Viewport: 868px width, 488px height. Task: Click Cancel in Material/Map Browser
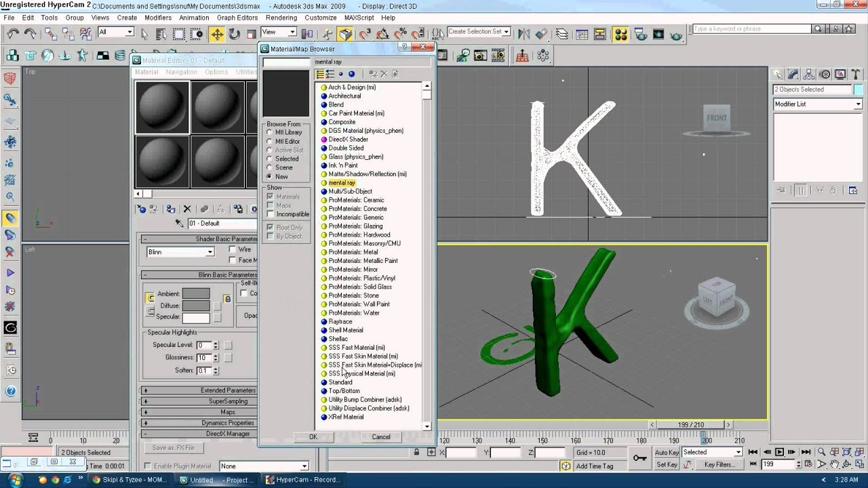[x=381, y=437]
